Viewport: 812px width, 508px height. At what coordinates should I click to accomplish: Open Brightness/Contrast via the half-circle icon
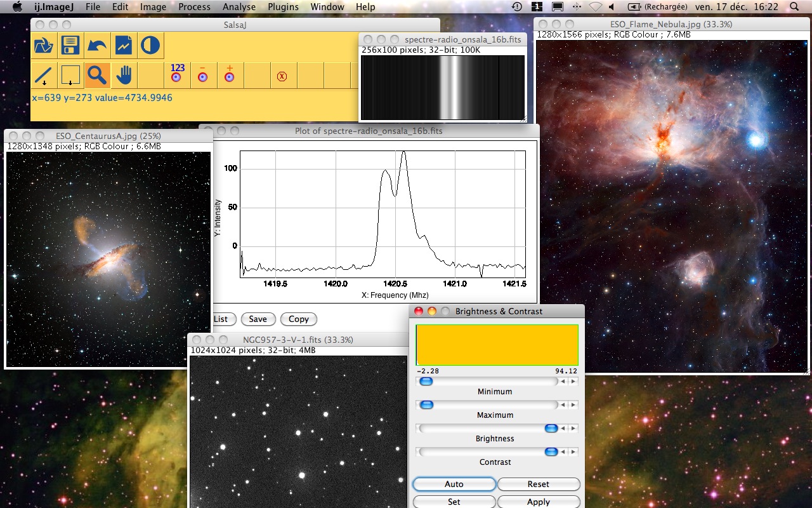[150, 46]
